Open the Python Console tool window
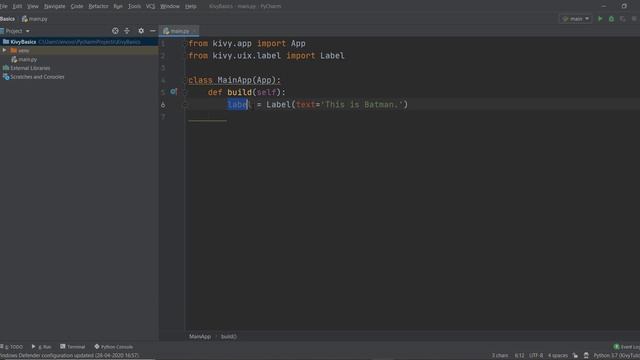 pos(114,347)
